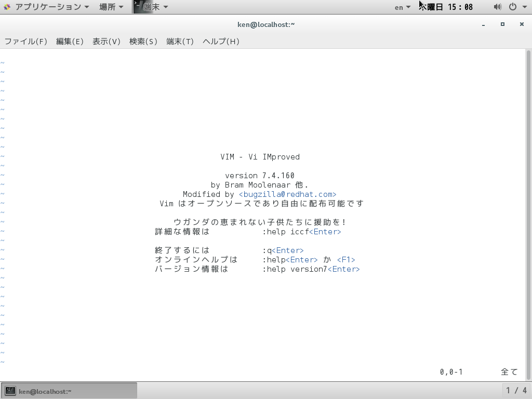
Task: Open the ヘルプ(H) menu
Action: 221,42
